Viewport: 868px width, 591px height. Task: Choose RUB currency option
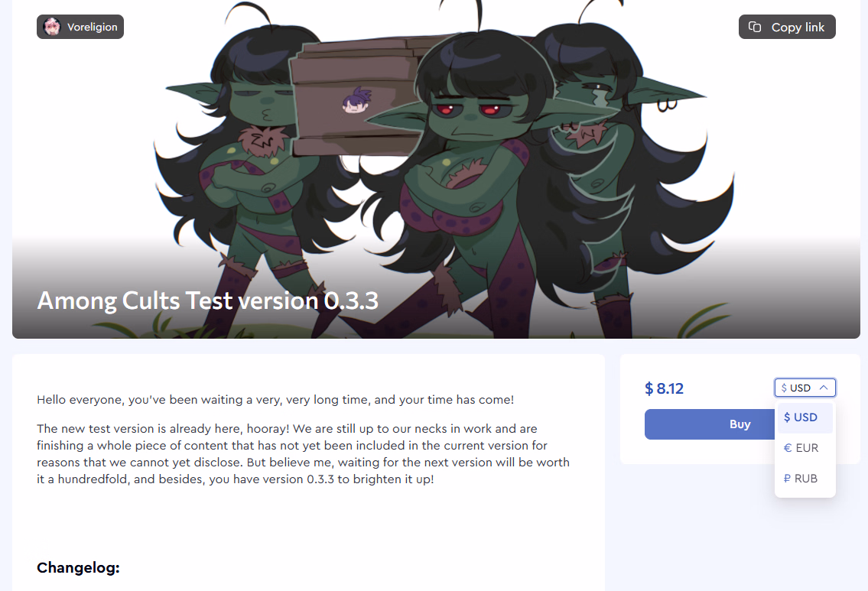(x=805, y=478)
